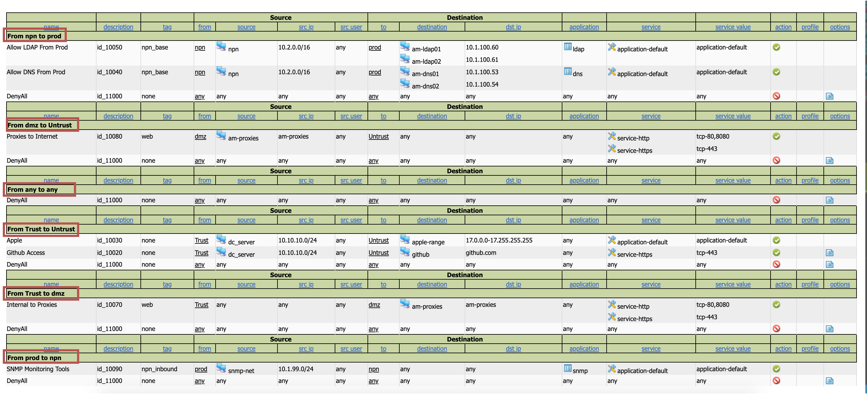Click 'Trust' from-zone link in Internal to Proxies

coord(201,305)
